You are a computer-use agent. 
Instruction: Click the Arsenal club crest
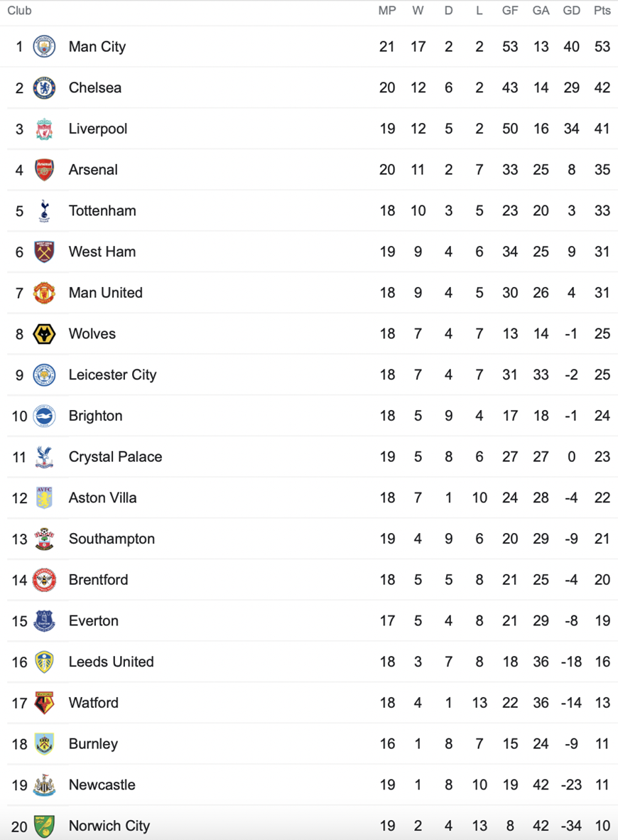coord(45,170)
